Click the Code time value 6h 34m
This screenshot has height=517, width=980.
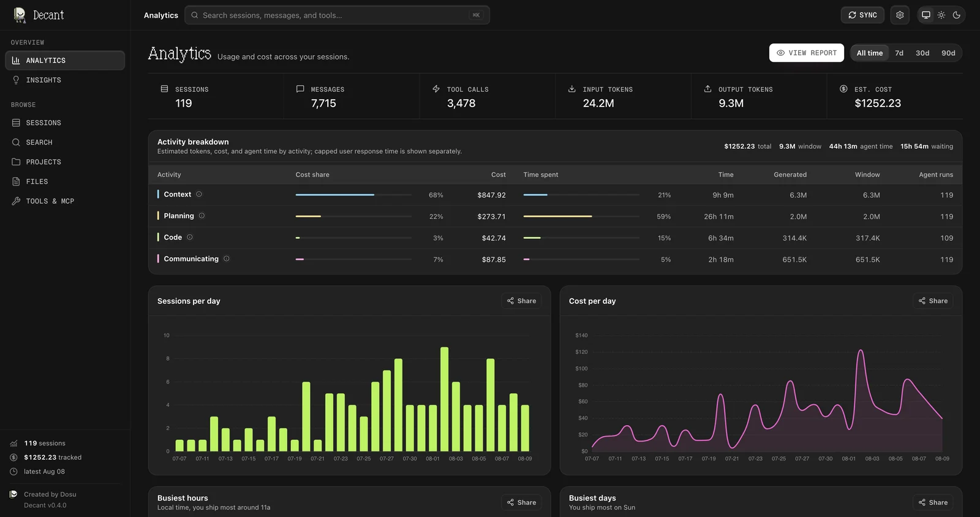pyautogui.click(x=721, y=238)
